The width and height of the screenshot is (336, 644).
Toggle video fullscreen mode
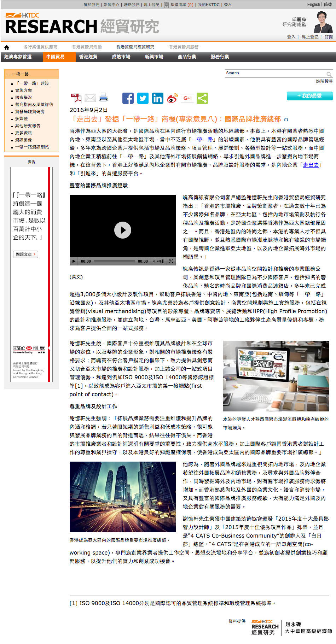click(x=171, y=261)
